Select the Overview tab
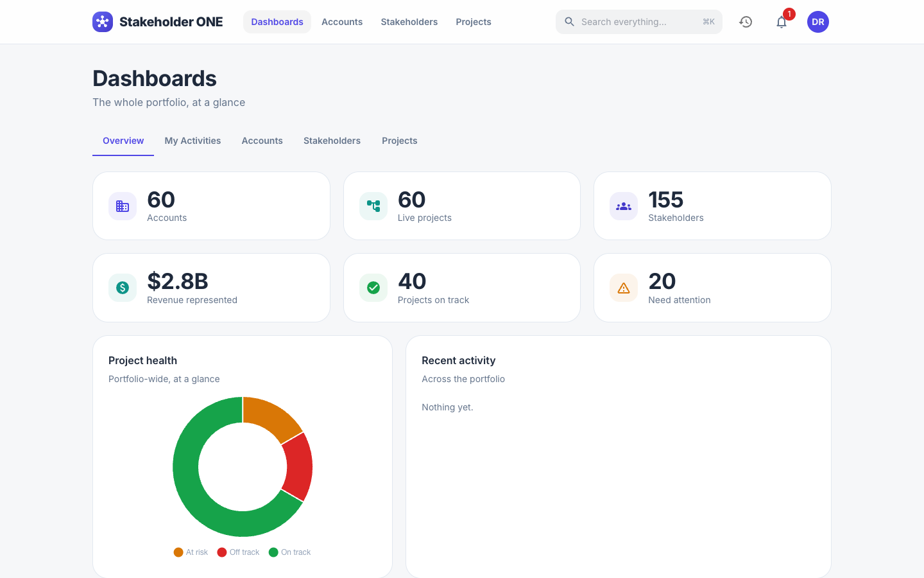 123,141
